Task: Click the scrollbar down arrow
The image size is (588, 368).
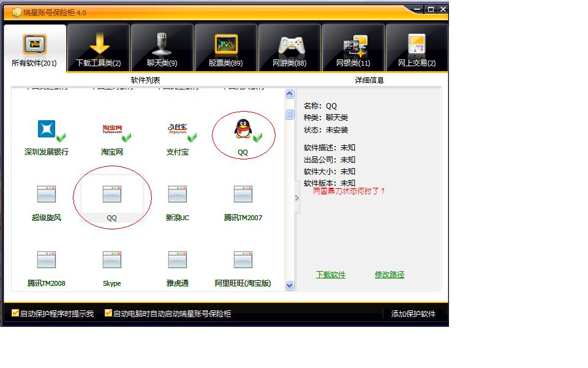Action: [x=290, y=285]
